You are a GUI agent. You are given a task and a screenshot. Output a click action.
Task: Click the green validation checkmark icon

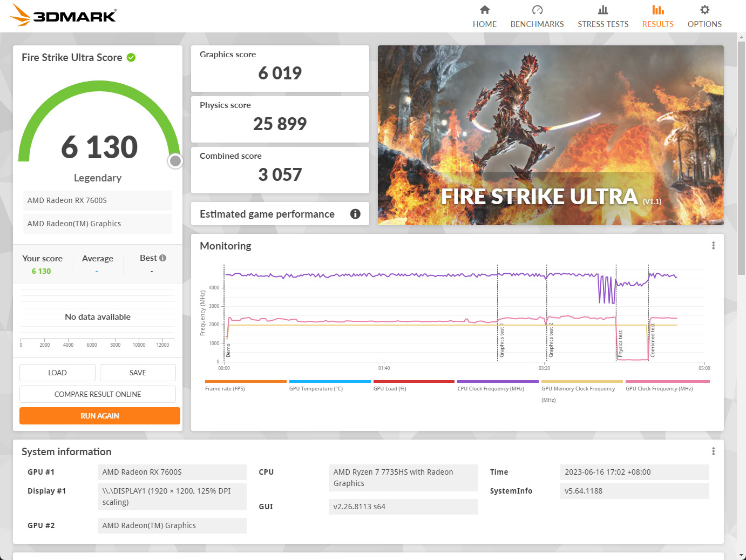131,57
